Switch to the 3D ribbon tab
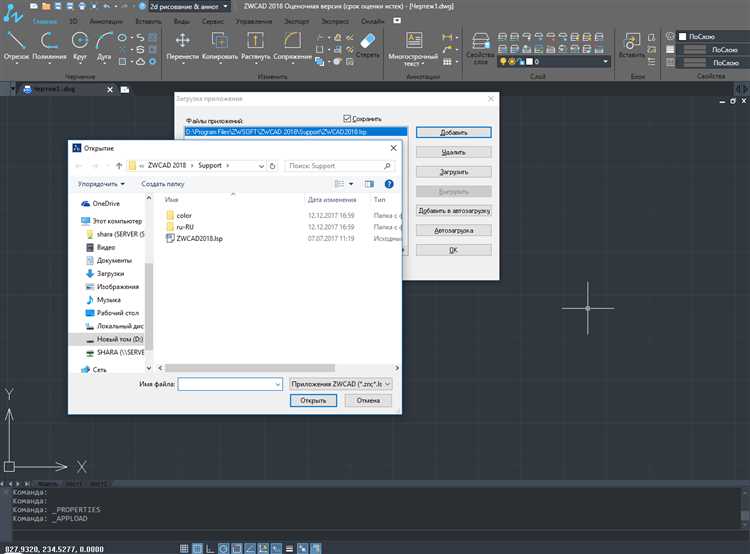750x554 pixels. pos(73,21)
